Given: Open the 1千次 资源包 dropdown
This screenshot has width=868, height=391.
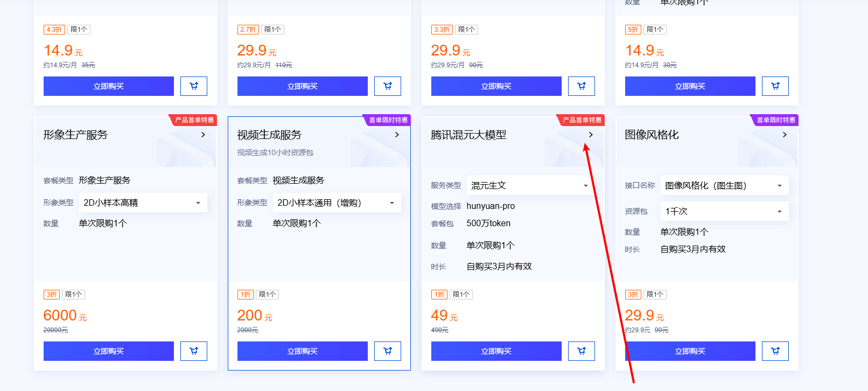Looking at the screenshot, I should click(725, 211).
